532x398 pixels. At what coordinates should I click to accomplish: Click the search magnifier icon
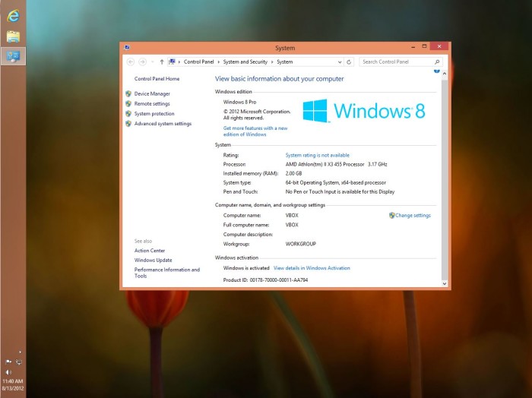point(437,62)
